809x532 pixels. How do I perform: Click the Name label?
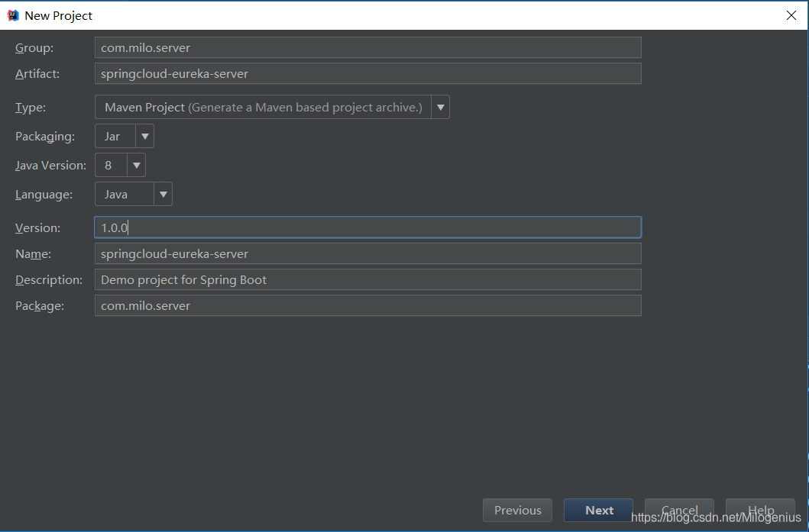[x=33, y=254]
